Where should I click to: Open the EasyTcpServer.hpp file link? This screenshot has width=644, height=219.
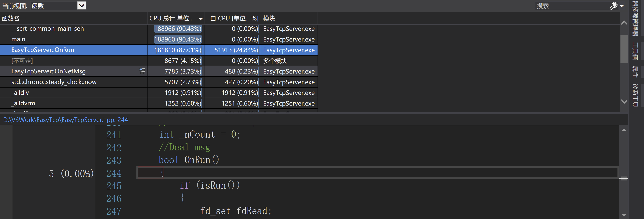pyautogui.click(x=65, y=120)
